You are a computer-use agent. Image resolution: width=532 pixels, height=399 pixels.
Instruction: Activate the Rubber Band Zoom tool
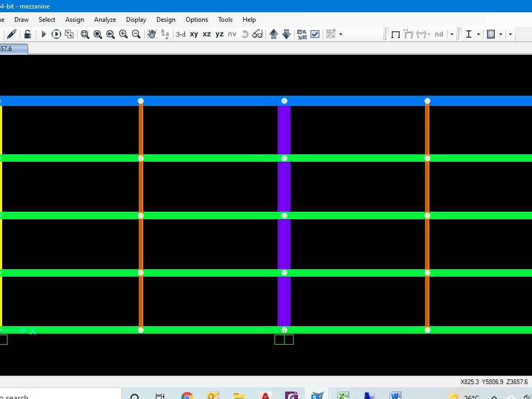click(85, 34)
